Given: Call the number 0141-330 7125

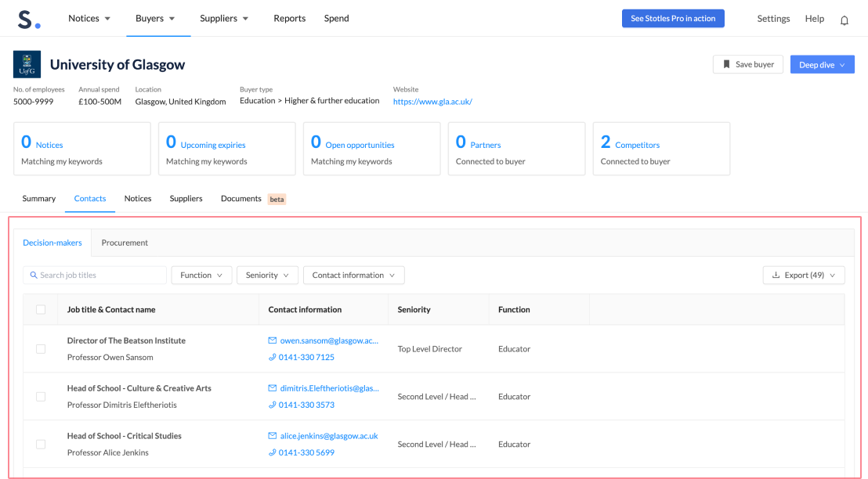Looking at the screenshot, I should click(306, 358).
